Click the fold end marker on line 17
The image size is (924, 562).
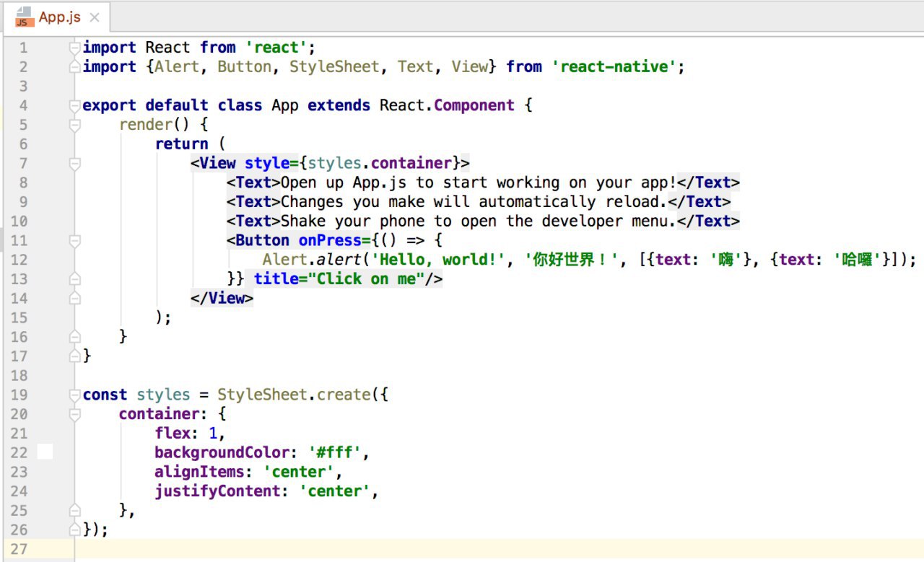pyautogui.click(x=74, y=356)
